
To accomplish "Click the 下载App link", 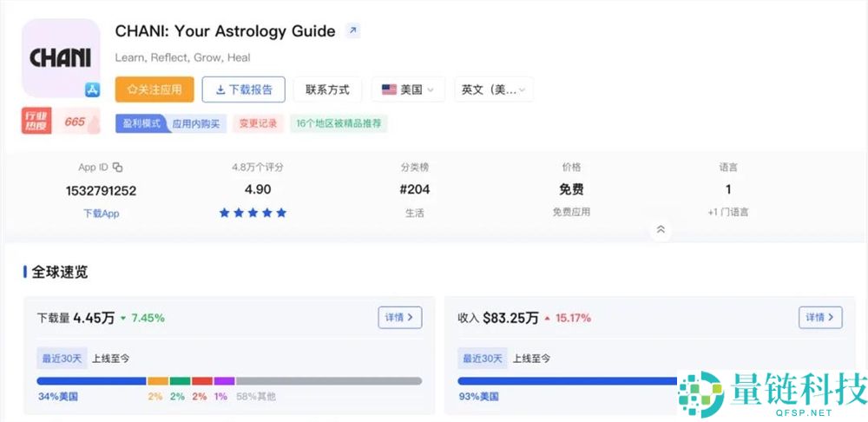I will 102,214.
